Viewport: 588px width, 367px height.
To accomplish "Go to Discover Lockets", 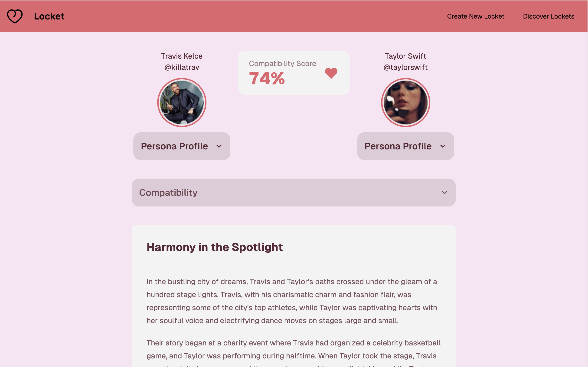I will [x=548, y=16].
